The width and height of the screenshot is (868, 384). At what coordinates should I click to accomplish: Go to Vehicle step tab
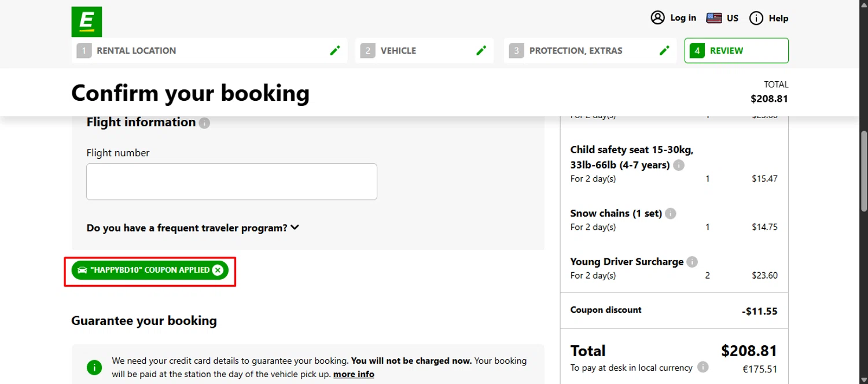[424, 50]
